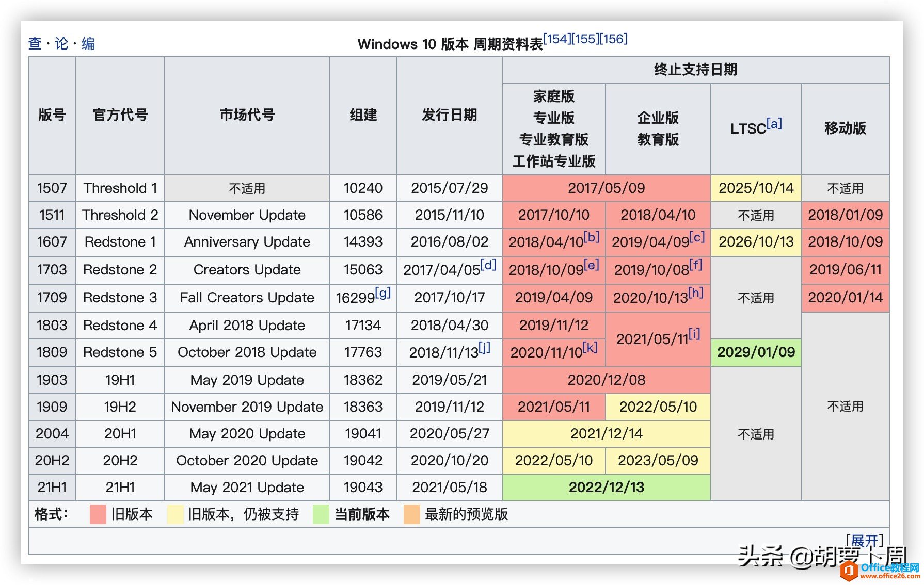Click LTSC end date 2026/10/13
The width and height of the screenshot is (924, 585).
756,242
